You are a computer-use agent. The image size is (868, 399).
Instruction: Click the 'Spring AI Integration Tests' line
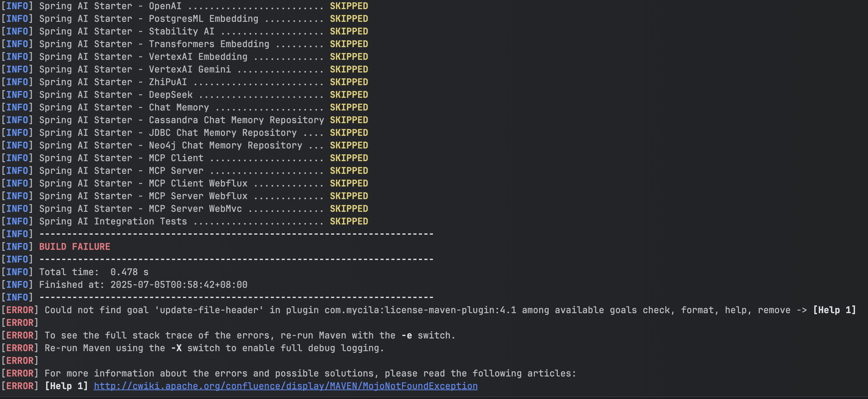point(185,221)
